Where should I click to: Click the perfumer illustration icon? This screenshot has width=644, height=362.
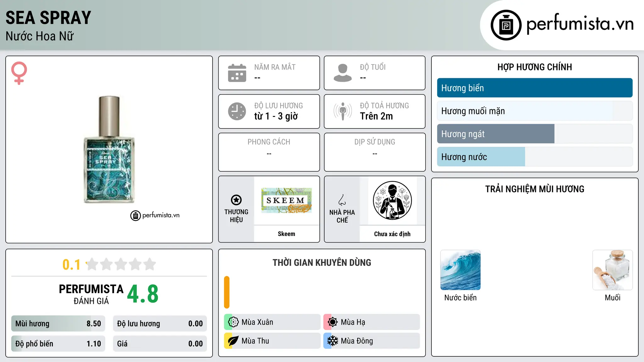(392, 200)
